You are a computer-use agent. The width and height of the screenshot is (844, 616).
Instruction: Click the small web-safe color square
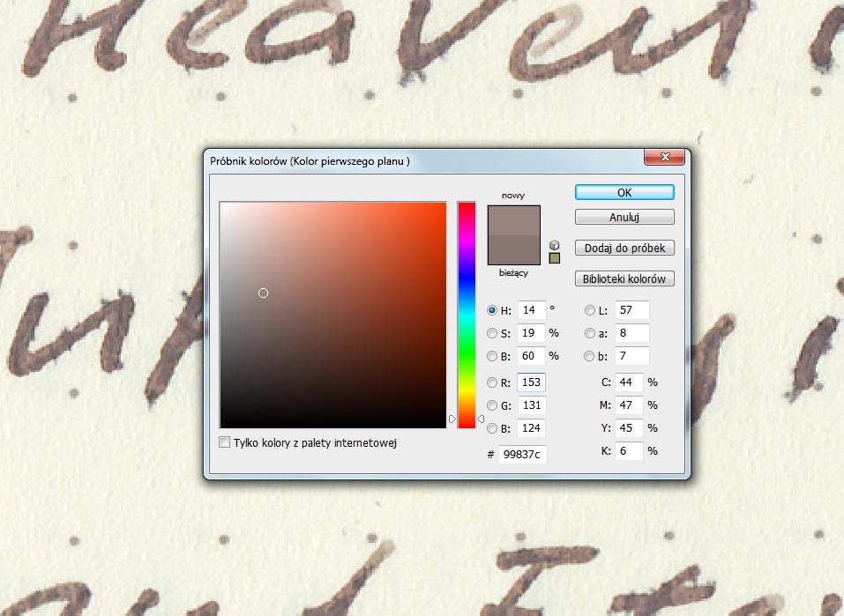click(x=554, y=258)
